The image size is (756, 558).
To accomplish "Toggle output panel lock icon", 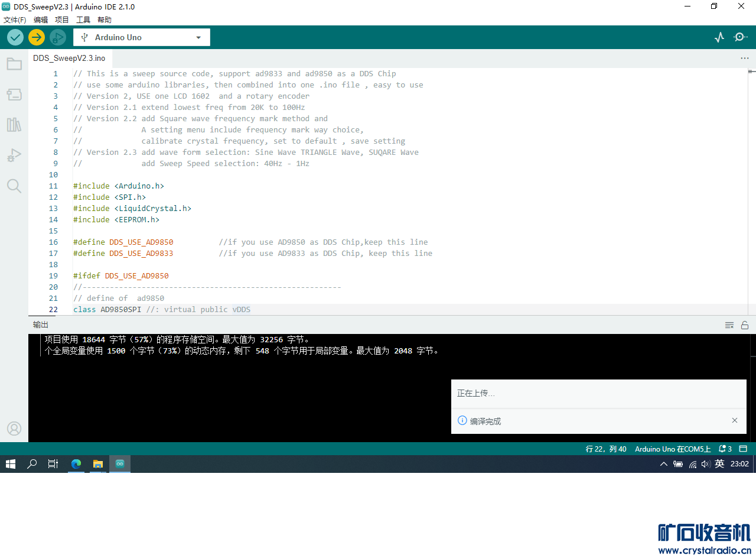I will (745, 325).
